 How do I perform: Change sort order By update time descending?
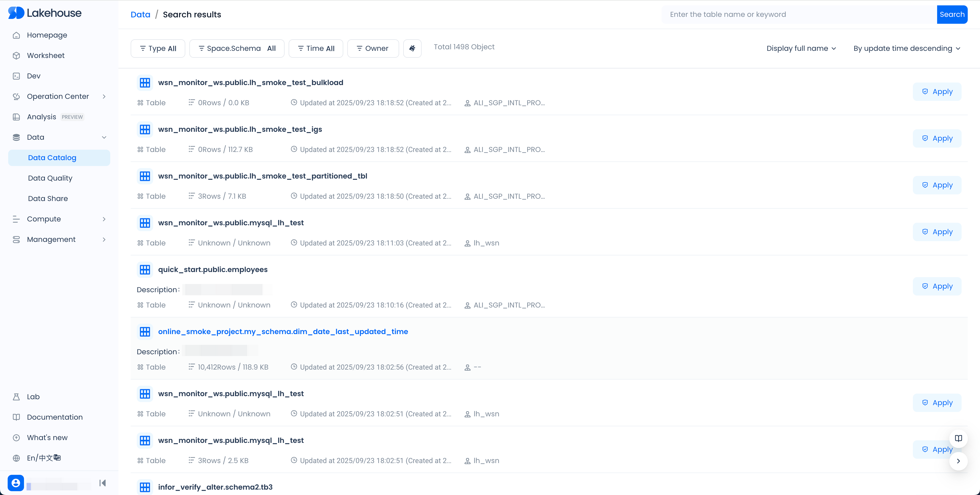click(906, 48)
